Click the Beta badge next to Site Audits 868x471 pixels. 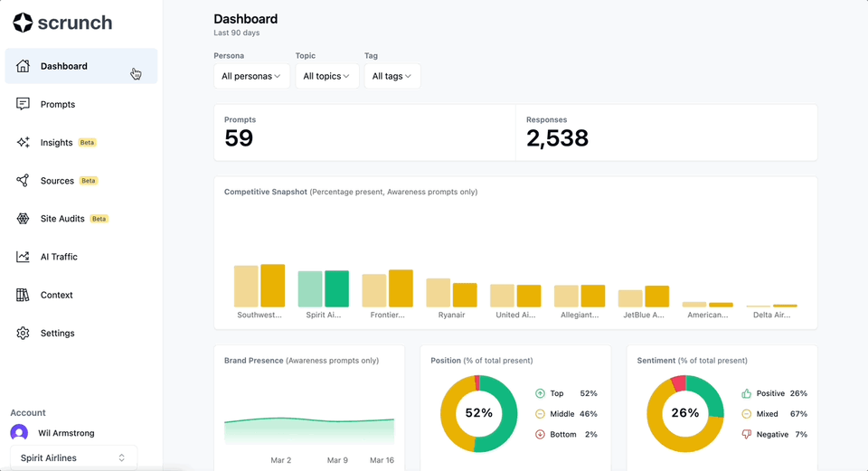pos(99,219)
